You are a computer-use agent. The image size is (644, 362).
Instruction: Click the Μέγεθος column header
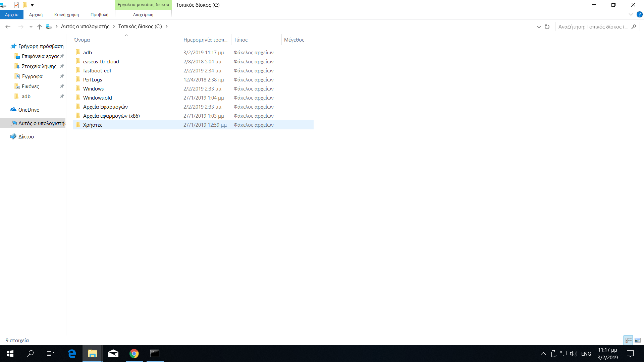tap(294, 40)
